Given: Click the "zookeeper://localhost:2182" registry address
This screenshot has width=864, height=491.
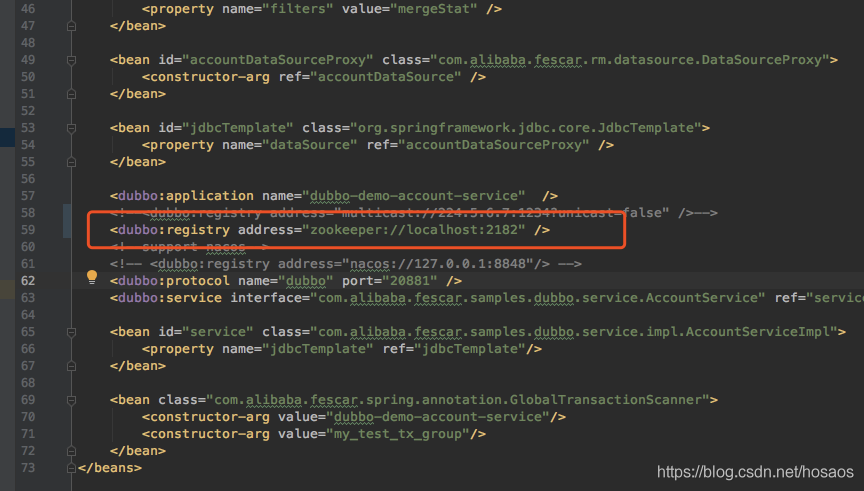Looking at the screenshot, I should coord(414,230).
